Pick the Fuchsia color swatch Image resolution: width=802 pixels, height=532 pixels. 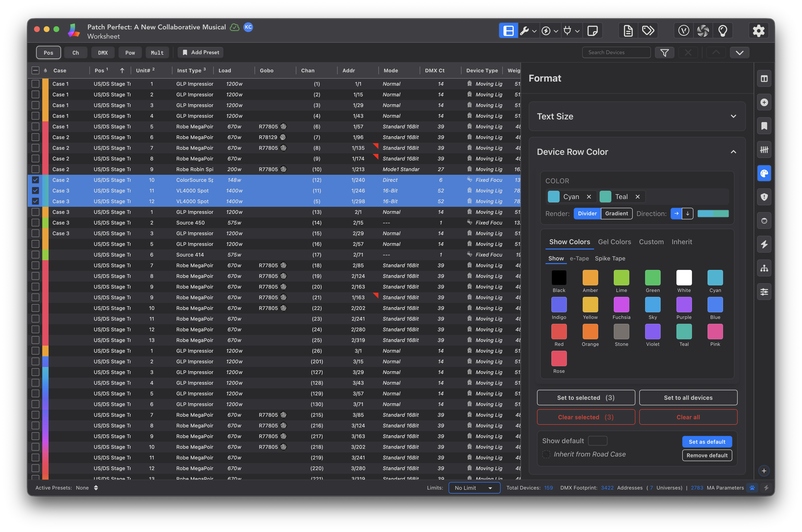pyautogui.click(x=621, y=305)
